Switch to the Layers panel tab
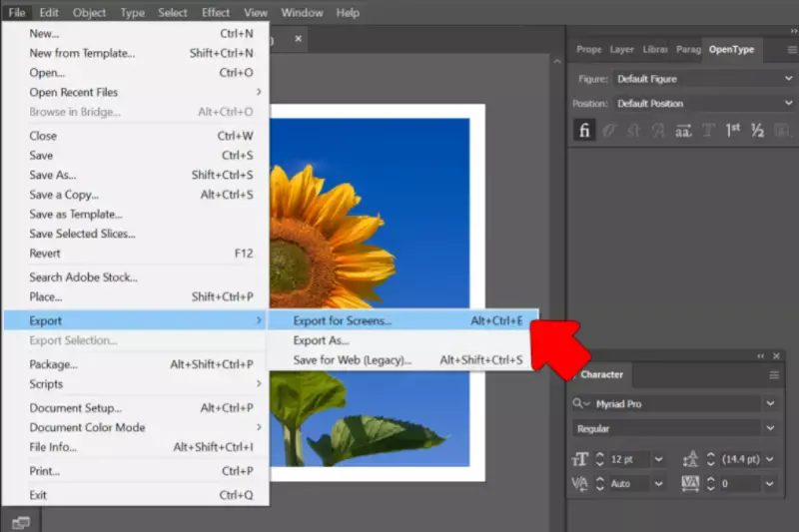Image resolution: width=799 pixels, height=532 pixels. point(621,49)
